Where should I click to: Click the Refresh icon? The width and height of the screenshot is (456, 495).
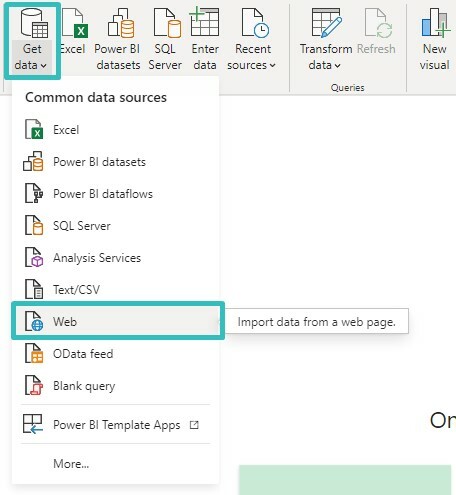[x=378, y=23]
